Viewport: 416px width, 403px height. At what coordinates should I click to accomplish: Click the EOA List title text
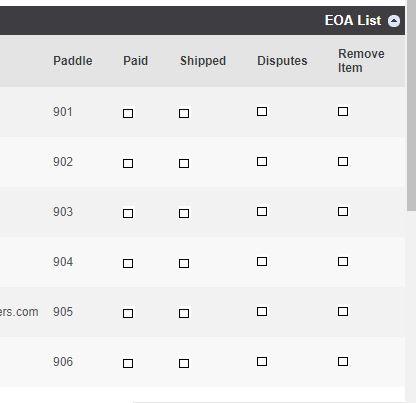click(x=353, y=20)
